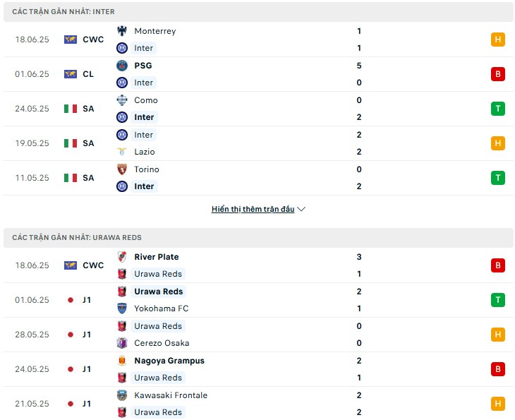Viewport: 515px width, 420px height.
Task: Click the PSG club logo
Action: 122,66
